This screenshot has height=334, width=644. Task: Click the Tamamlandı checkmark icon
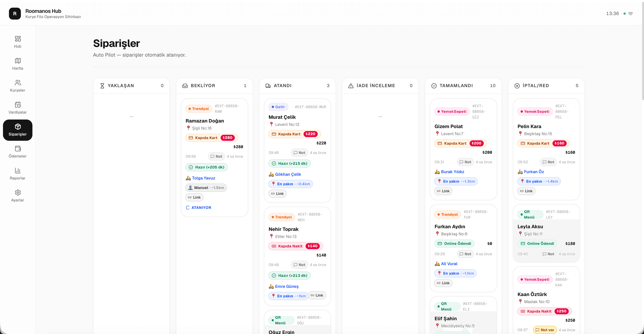pos(434,86)
